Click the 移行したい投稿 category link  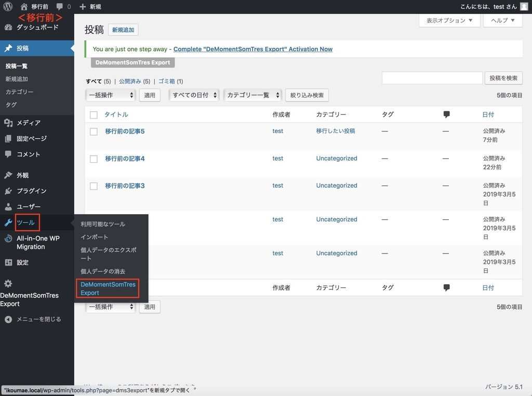[x=336, y=131]
